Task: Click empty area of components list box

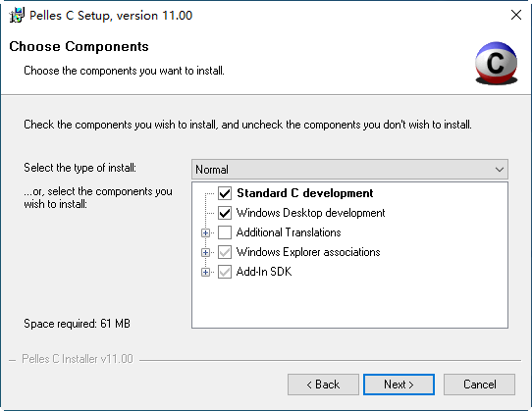Action: (x=349, y=303)
